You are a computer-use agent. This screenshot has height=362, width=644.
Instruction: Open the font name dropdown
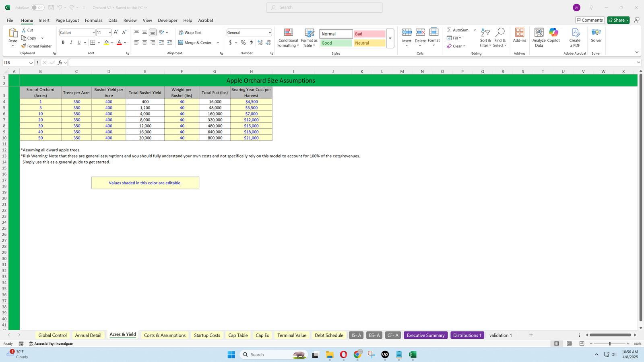click(x=93, y=33)
